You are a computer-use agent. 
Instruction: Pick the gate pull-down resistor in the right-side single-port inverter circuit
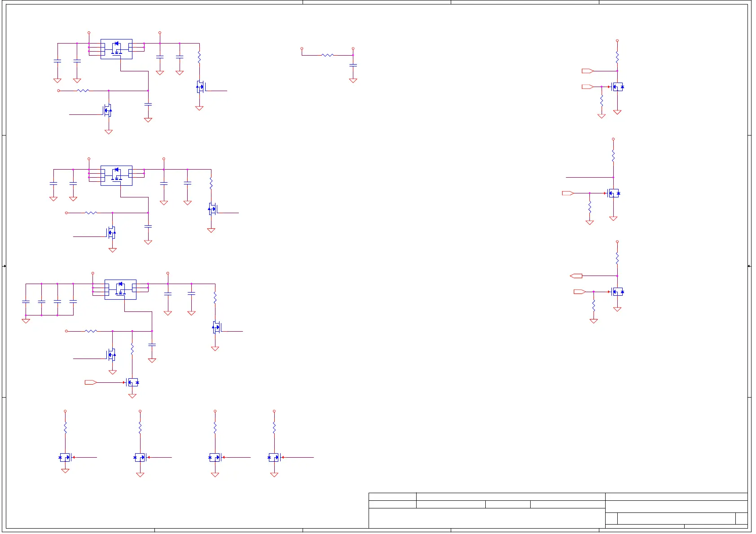589,207
